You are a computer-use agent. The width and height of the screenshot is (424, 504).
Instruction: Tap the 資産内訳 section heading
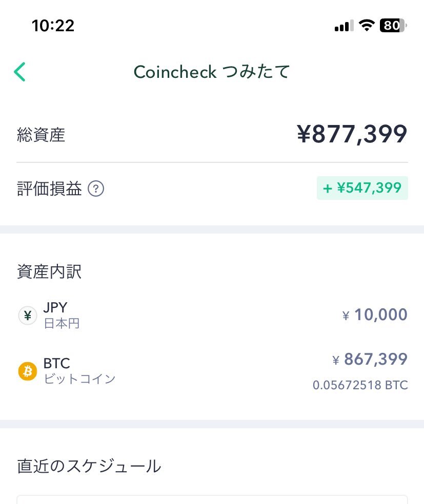49,271
